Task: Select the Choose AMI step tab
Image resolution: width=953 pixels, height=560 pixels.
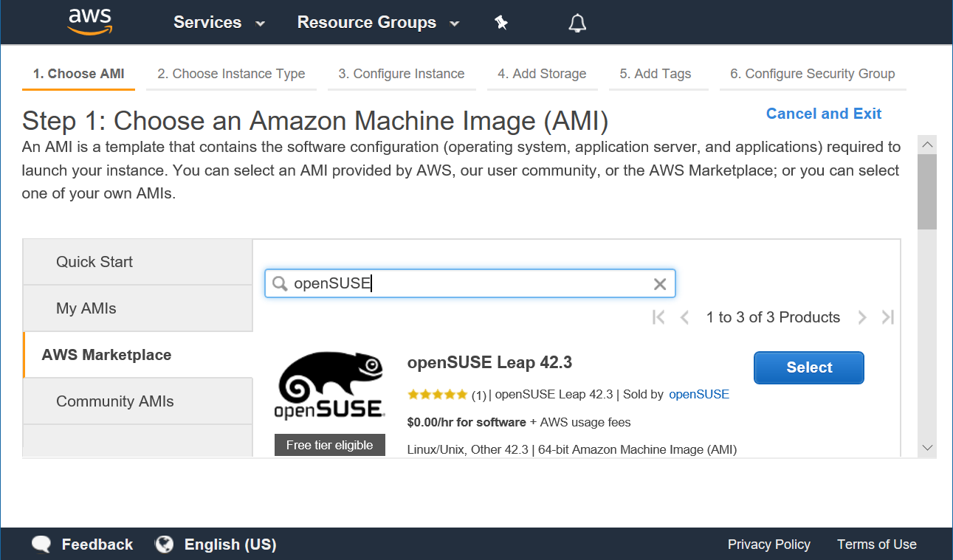Action: (x=78, y=74)
